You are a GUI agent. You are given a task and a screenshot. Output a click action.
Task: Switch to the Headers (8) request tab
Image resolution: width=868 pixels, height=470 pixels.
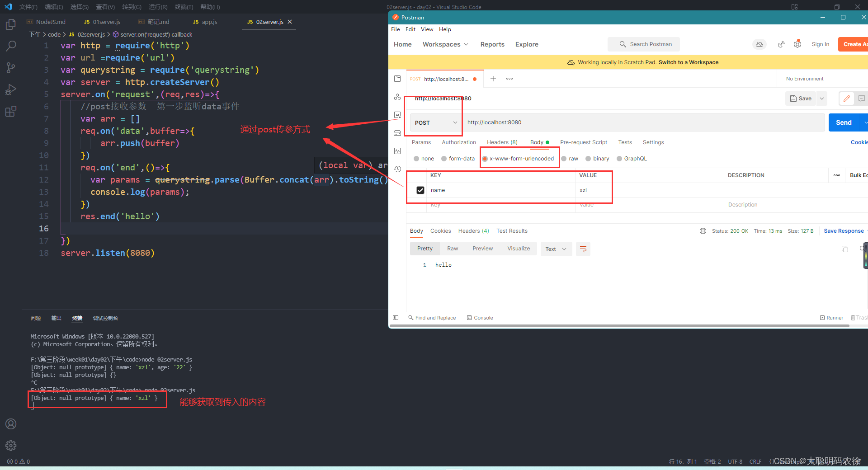point(502,142)
